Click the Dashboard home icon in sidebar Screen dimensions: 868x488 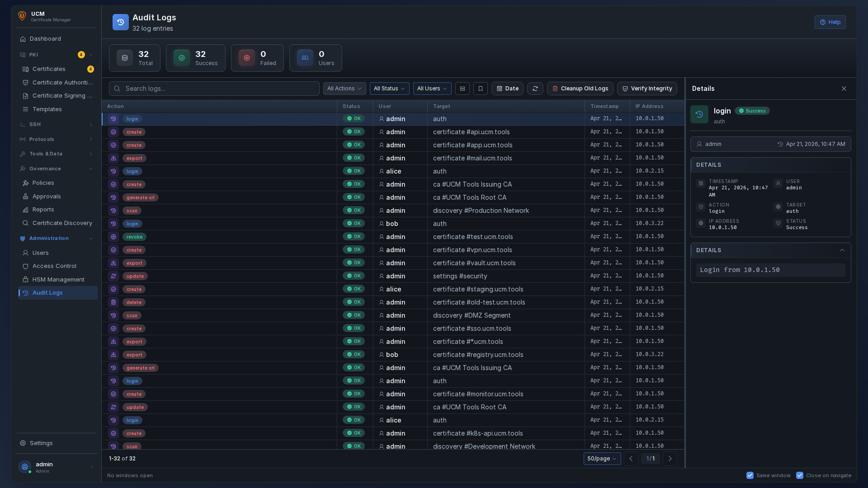[x=23, y=39]
